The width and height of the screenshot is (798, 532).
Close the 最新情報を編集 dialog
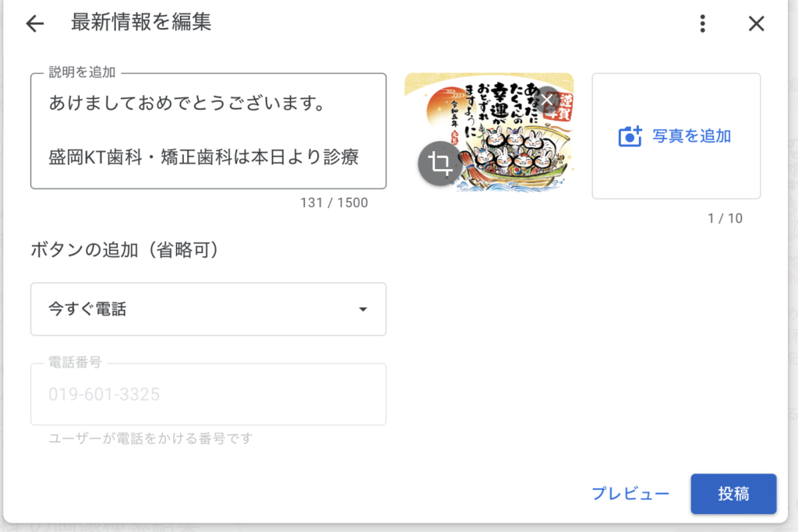pyautogui.click(x=756, y=23)
